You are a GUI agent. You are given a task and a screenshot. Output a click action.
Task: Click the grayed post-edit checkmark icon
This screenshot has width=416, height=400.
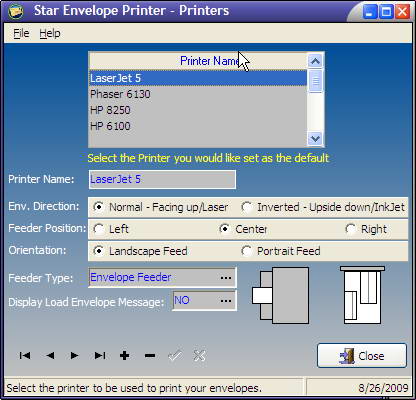[175, 356]
